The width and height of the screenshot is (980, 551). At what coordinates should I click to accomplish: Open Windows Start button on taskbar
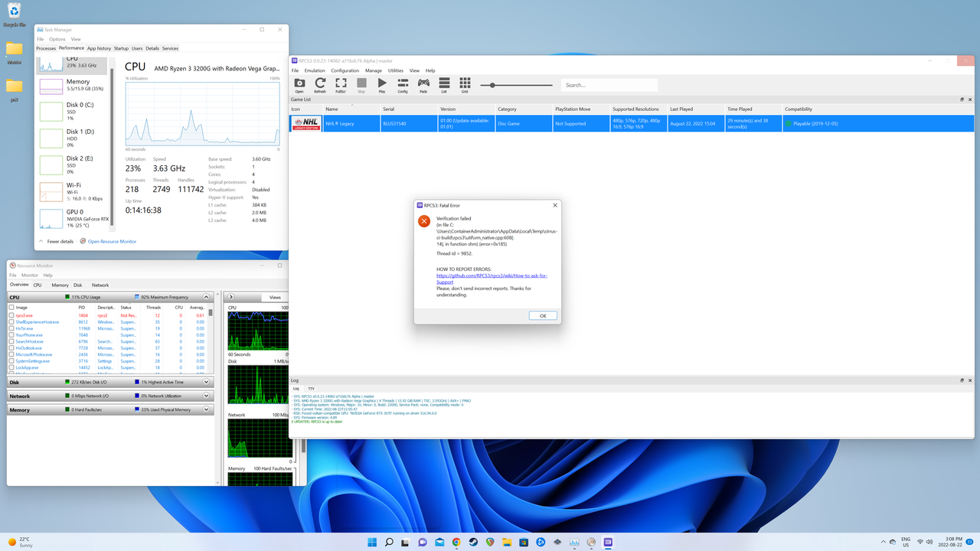click(372, 543)
